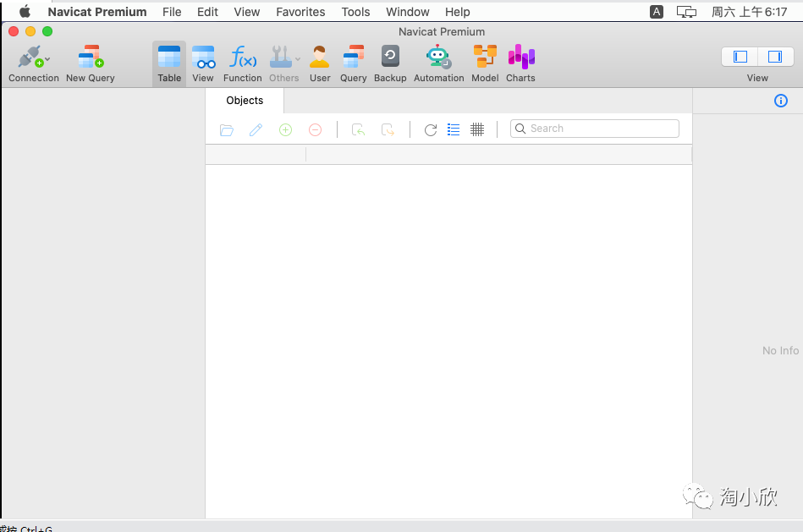
Task: Toggle the left navigation pane view
Action: pyautogui.click(x=740, y=57)
